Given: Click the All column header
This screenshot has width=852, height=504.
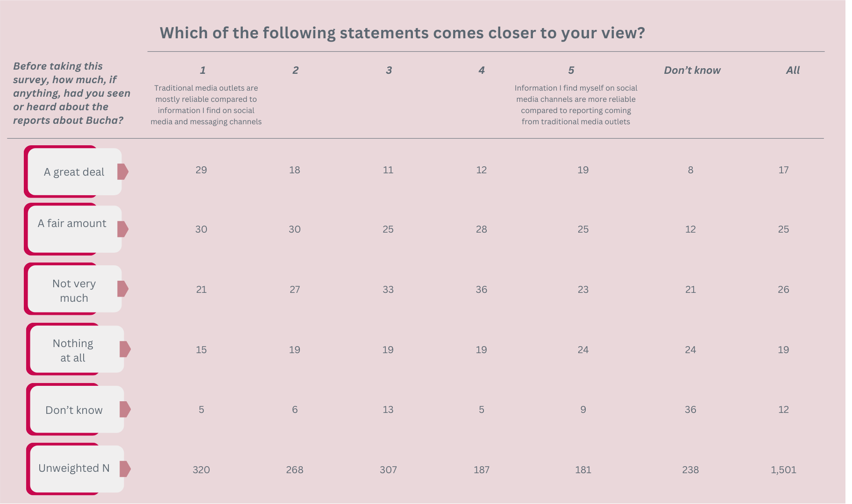Looking at the screenshot, I should tap(793, 70).
